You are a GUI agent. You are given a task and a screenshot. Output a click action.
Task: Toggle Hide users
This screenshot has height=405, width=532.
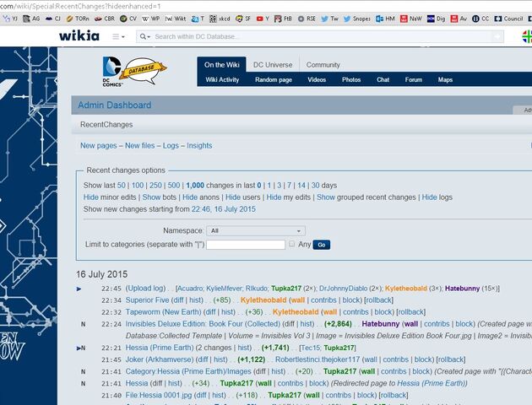tap(233, 197)
